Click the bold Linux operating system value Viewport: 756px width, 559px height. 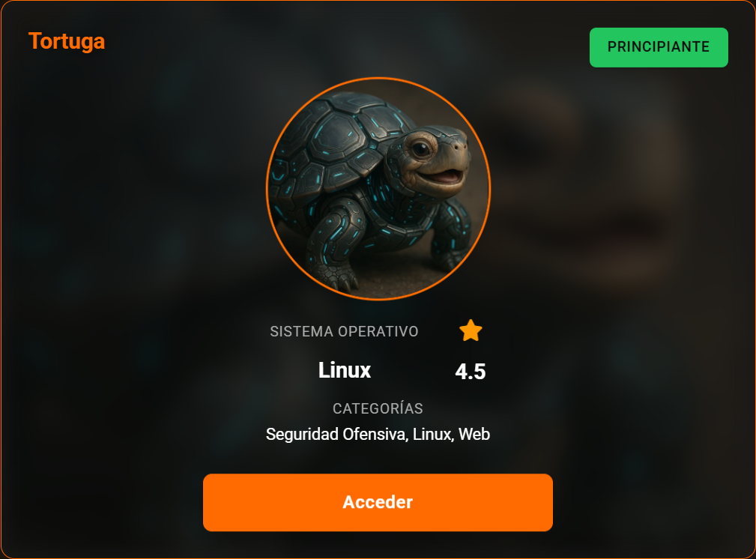tap(344, 370)
